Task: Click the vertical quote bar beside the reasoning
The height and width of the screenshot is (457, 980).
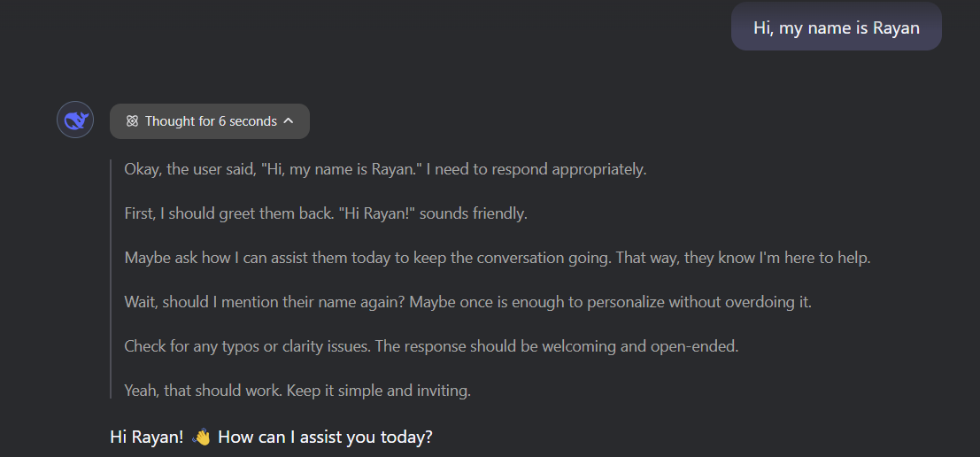Action: tap(111, 279)
